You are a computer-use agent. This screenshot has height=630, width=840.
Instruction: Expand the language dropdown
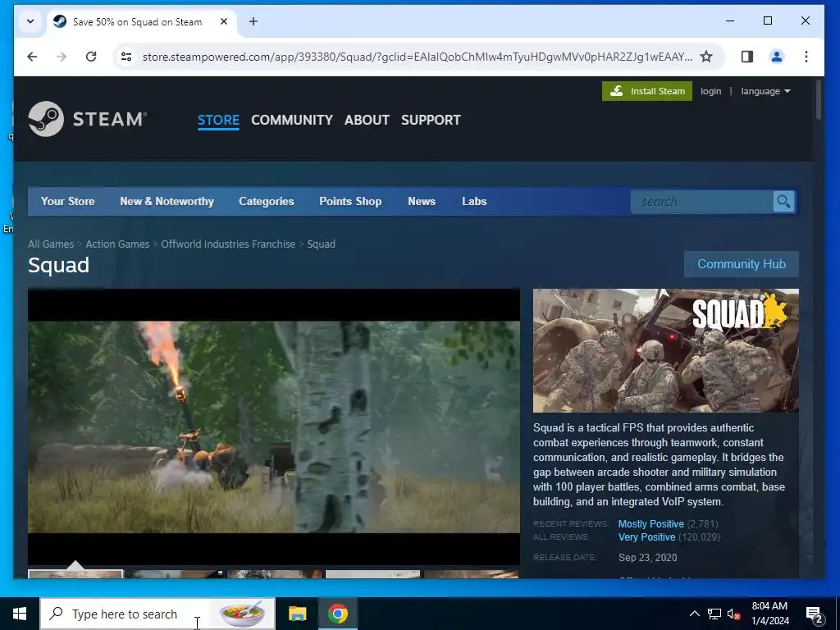click(x=765, y=91)
